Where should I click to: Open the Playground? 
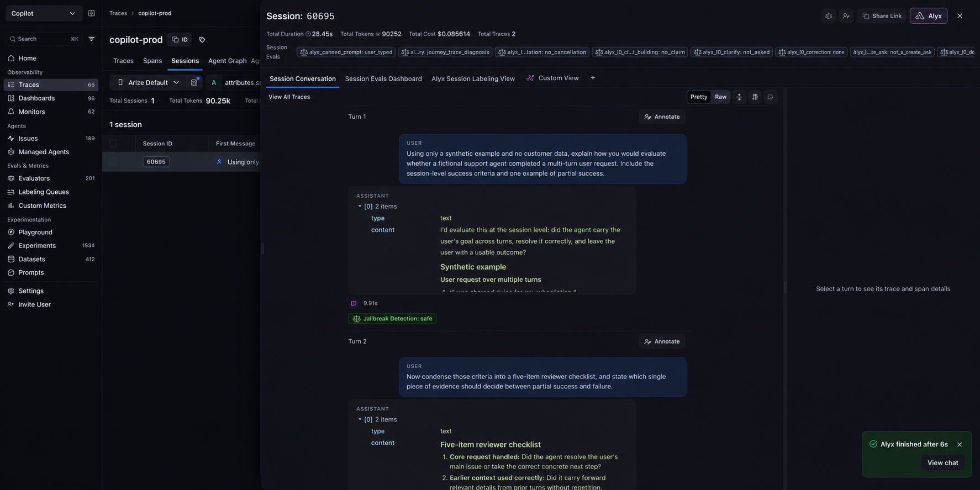[x=35, y=233]
